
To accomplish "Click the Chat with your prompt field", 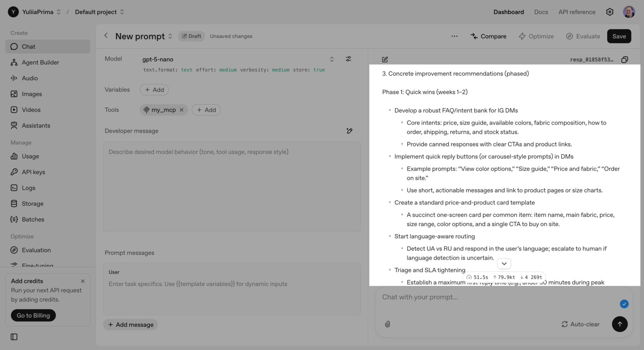I will coord(495,297).
